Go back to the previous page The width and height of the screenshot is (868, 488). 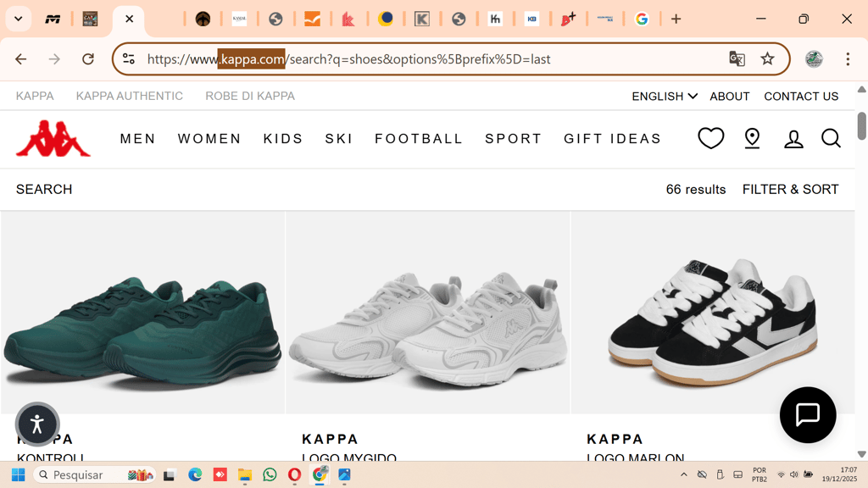pos(20,58)
